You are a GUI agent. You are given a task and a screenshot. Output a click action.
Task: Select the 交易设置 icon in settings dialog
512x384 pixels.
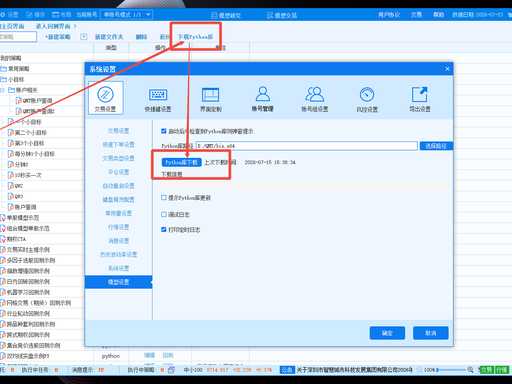pos(105,98)
